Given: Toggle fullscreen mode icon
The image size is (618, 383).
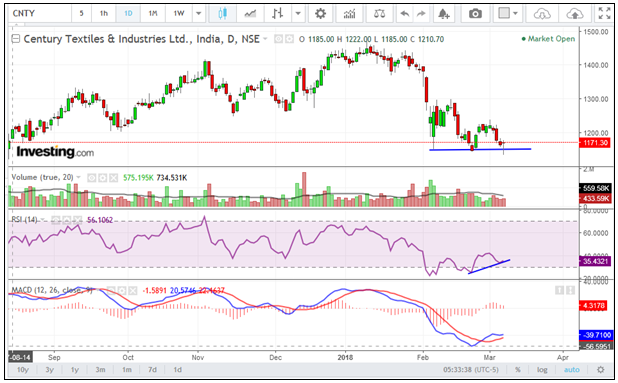Looking at the screenshot, I should tap(604, 13).
